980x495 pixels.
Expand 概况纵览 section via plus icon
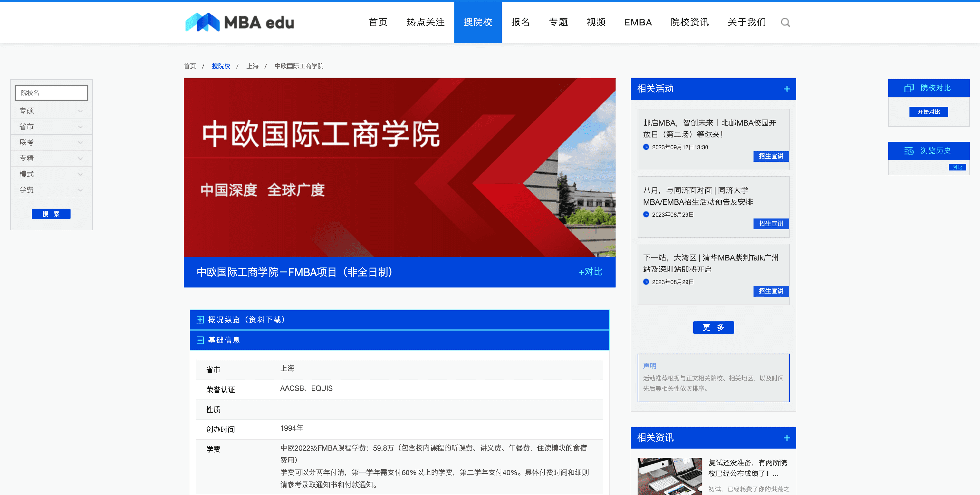tap(200, 320)
